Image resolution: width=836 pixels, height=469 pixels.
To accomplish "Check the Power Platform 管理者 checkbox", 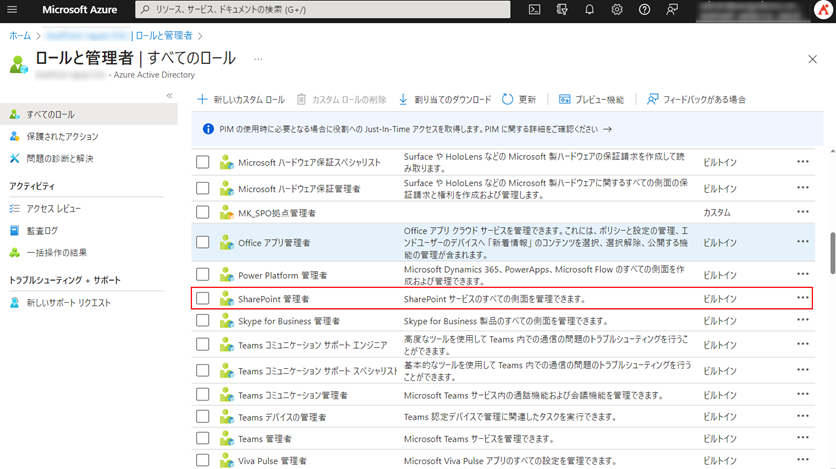I will tap(203, 274).
